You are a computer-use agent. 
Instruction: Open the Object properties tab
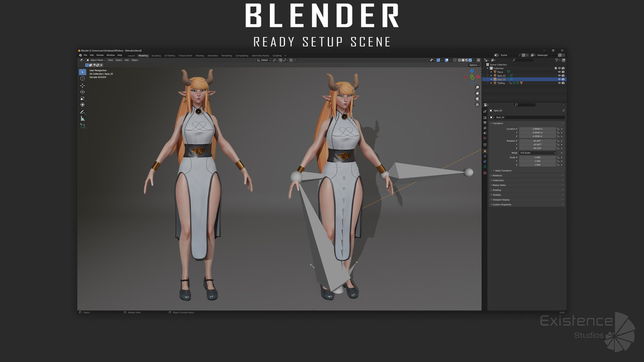point(485,151)
